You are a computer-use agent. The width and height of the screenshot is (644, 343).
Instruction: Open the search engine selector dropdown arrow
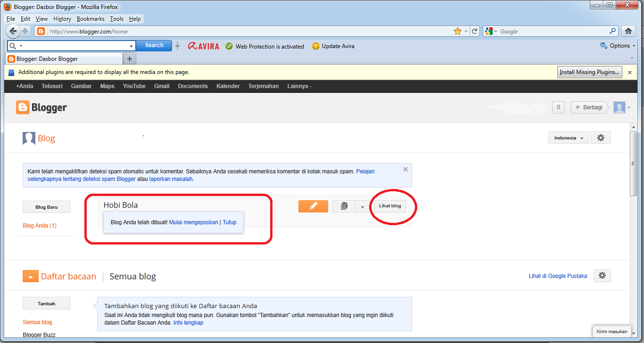495,32
